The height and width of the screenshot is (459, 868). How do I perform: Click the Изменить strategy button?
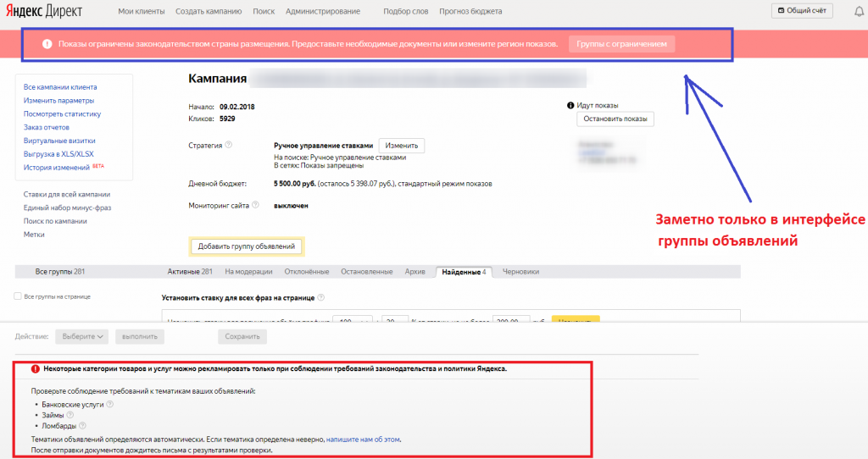pos(401,146)
